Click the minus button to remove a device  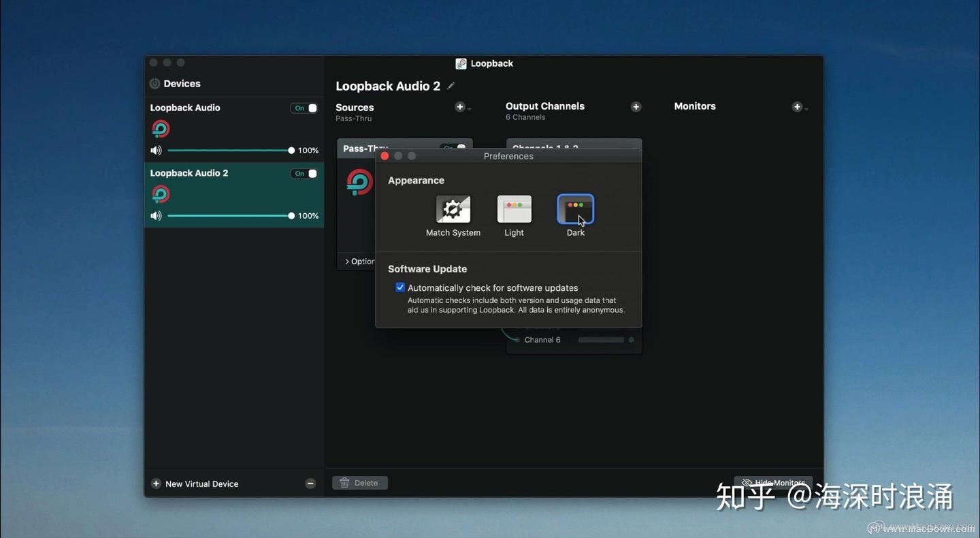(310, 484)
